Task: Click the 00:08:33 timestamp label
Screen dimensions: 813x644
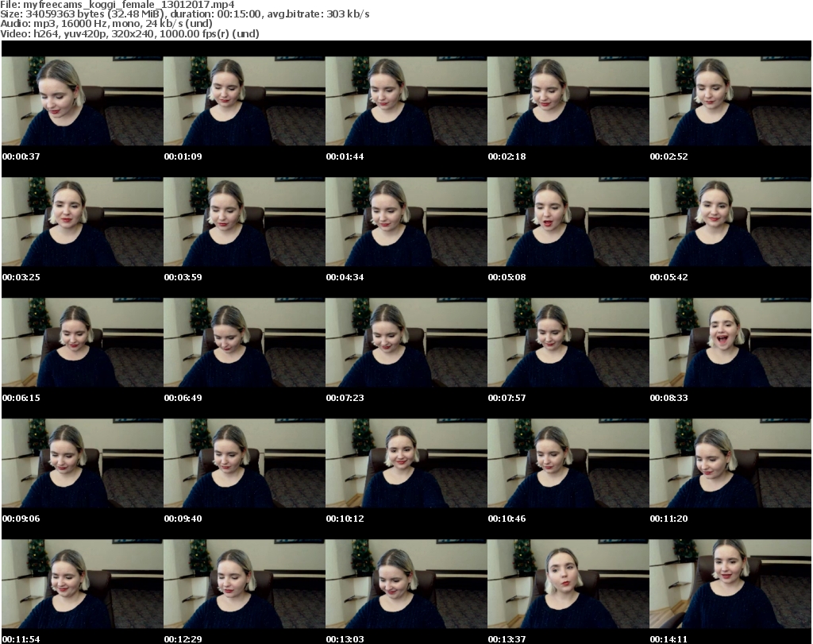Action: pyautogui.click(x=669, y=398)
